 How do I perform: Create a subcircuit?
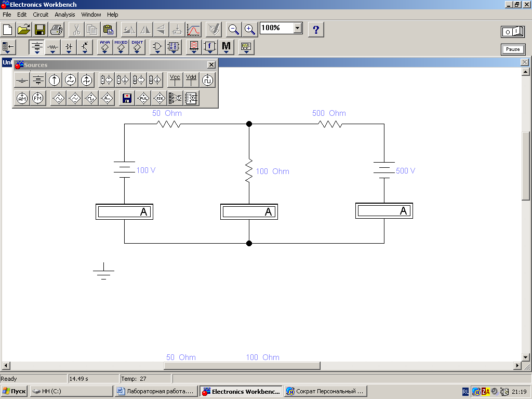click(177, 30)
